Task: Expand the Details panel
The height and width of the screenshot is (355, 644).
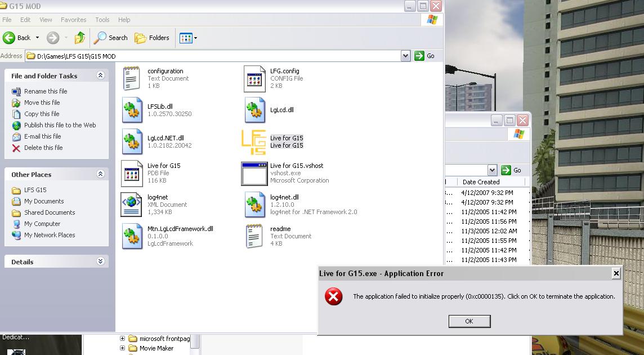Action: coord(100,261)
